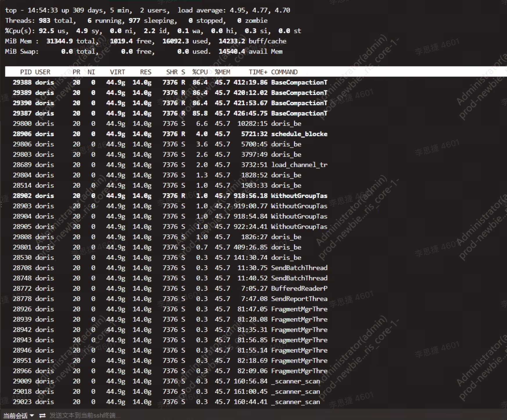Click the PID column header

(26, 72)
